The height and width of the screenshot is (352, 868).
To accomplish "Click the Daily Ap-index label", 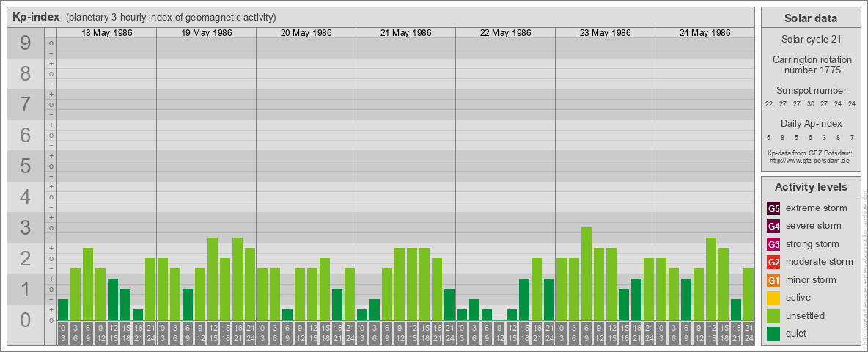I will 811,123.
